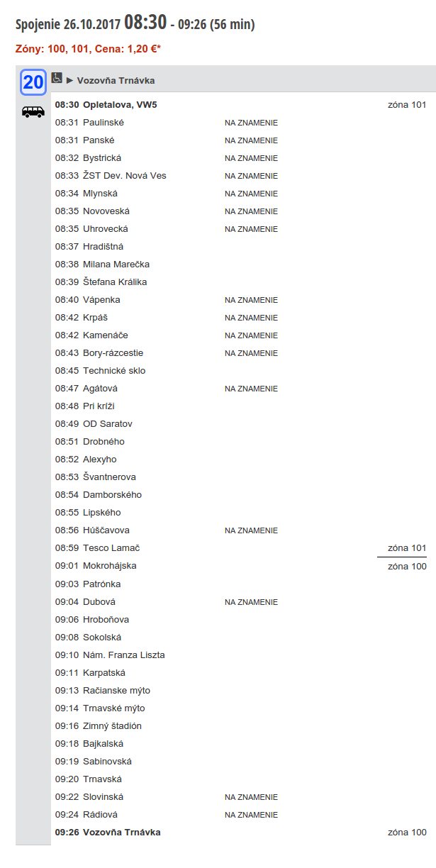The height and width of the screenshot is (868, 436).
Task: Click the line 20 number badge
Action: tap(33, 82)
